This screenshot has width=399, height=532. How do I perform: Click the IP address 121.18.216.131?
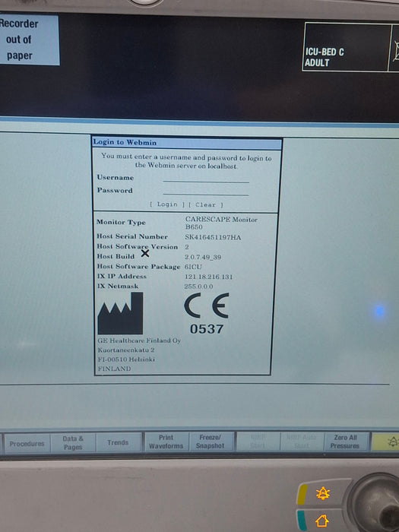point(209,277)
